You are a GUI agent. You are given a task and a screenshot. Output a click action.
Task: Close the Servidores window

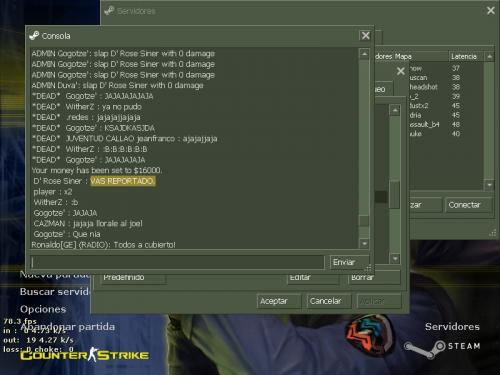tap(490, 11)
